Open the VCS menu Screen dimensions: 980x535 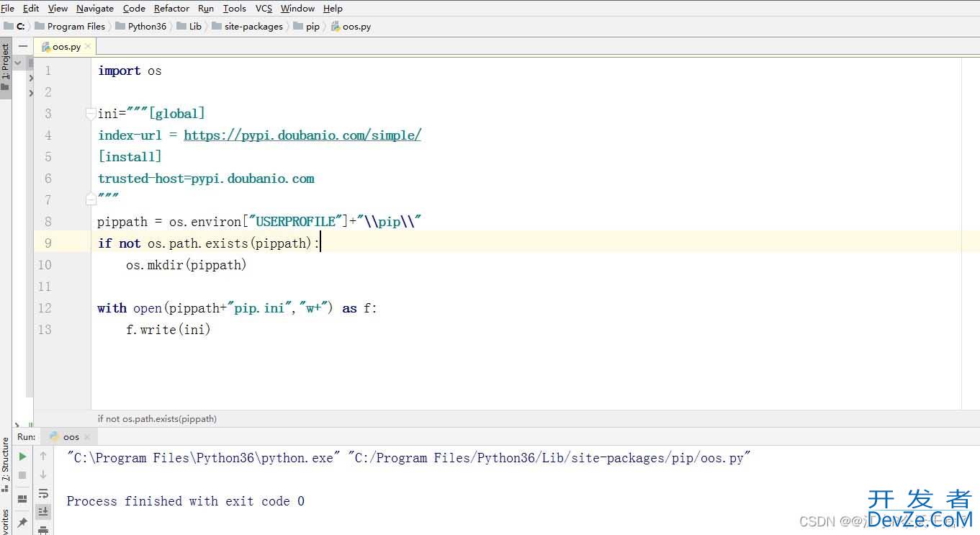[264, 9]
